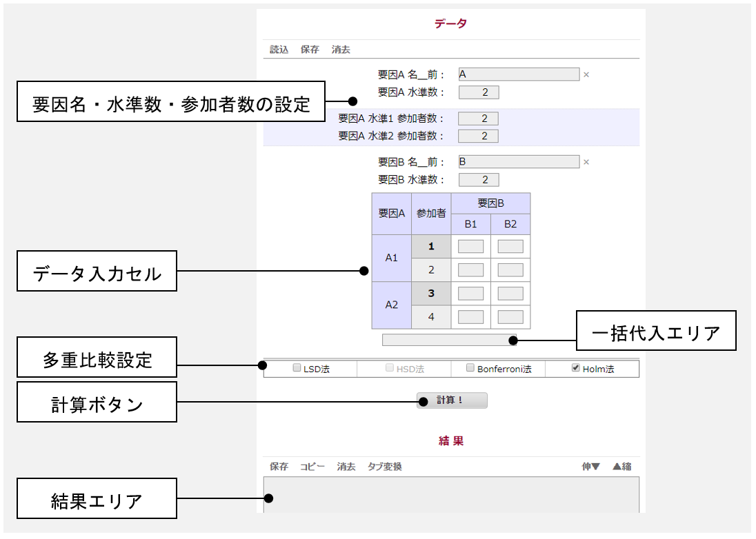This screenshot has height=539, width=756.
Task: Click 伸▼ to expand the result area
Action: [591, 467]
